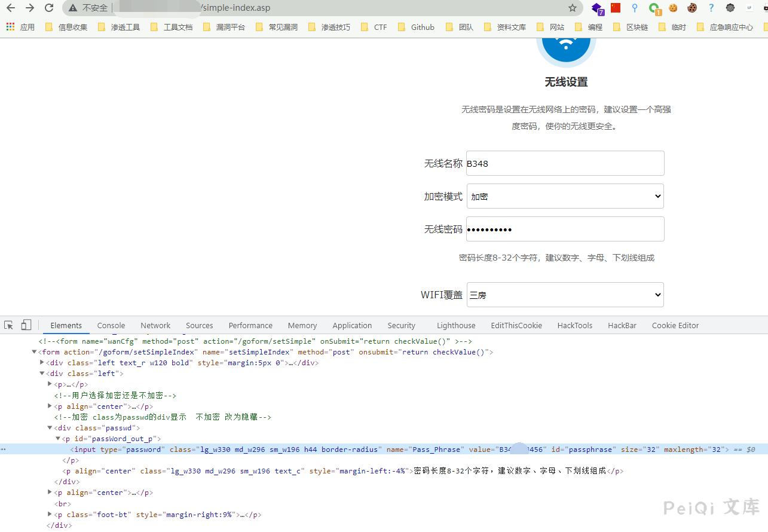Open the WIFI覆盖 dropdown showing 三房
768x532 pixels.
pyautogui.click(x=565, y=295)
